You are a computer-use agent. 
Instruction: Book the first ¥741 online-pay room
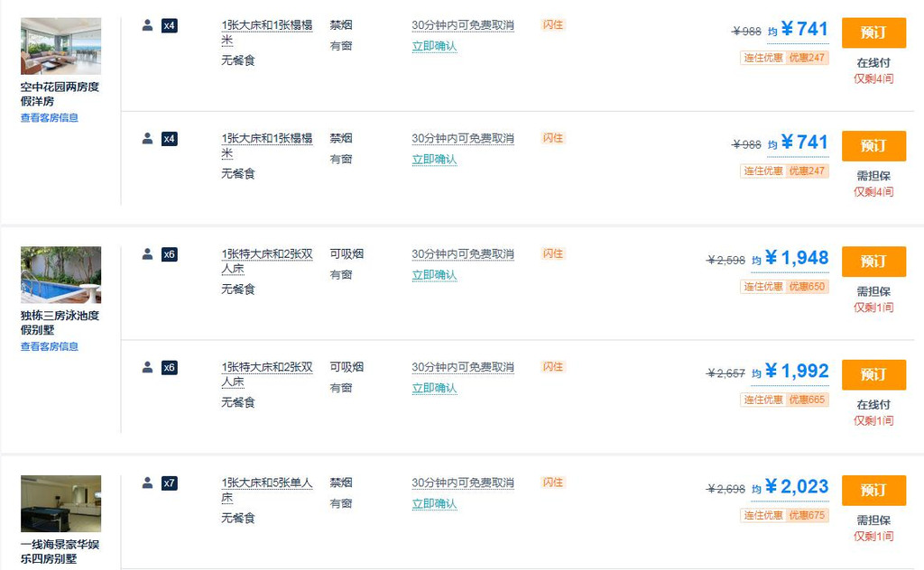[873, 32]
